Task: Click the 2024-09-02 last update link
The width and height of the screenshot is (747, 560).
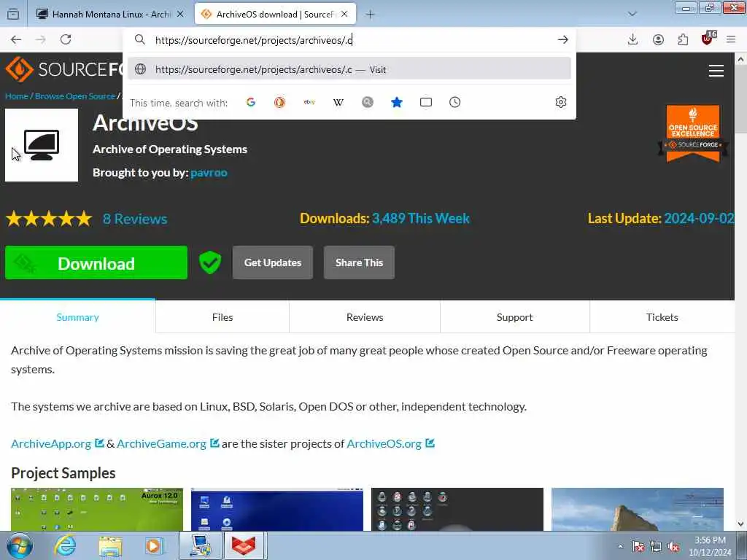Action: 699,218
